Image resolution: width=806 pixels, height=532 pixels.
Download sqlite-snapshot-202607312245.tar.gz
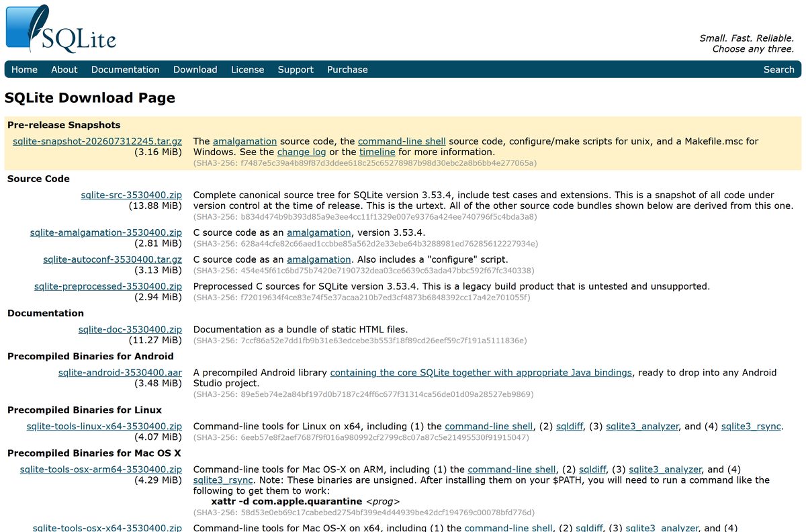(x=97, y=141)
